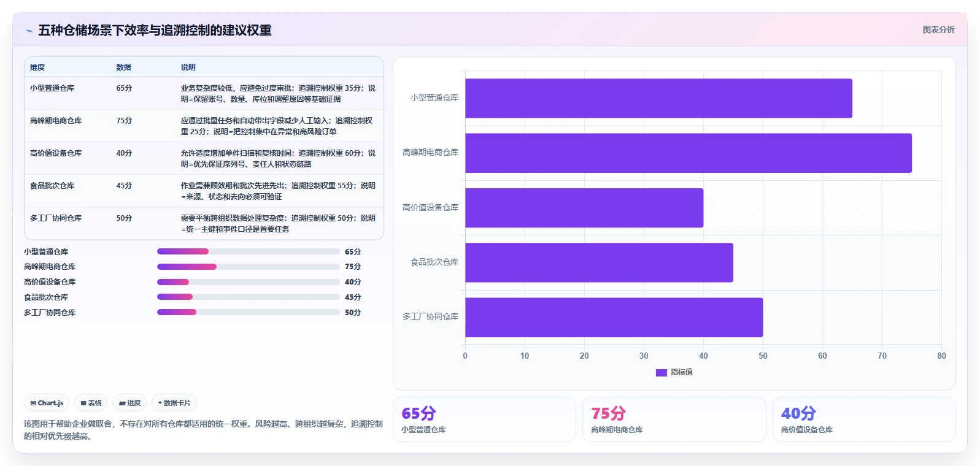Select the 数据卡片 tag chip

174,403
